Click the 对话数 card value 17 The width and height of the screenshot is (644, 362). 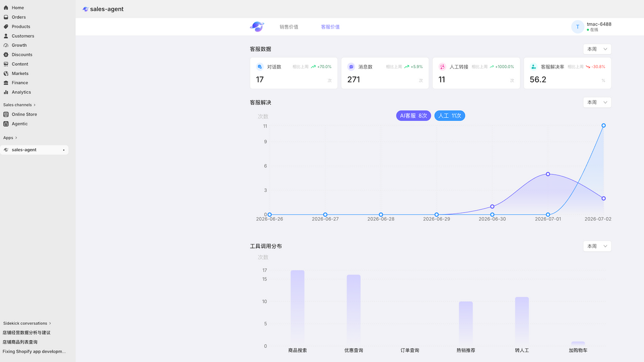[260, 79]
